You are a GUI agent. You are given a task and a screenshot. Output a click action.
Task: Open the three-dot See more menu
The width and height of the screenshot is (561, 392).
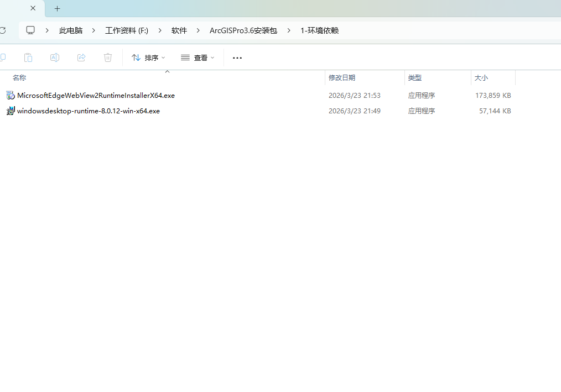click(x=237, y=58)
